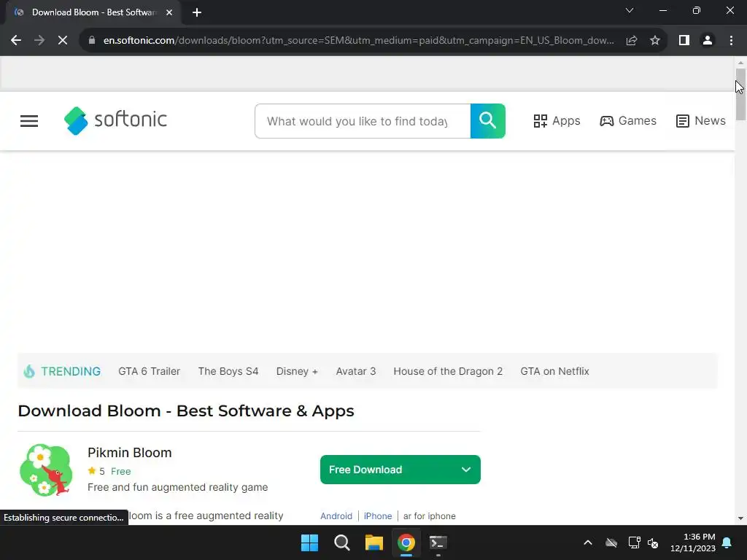Open a new browser tab

click(x=197, y=12)
